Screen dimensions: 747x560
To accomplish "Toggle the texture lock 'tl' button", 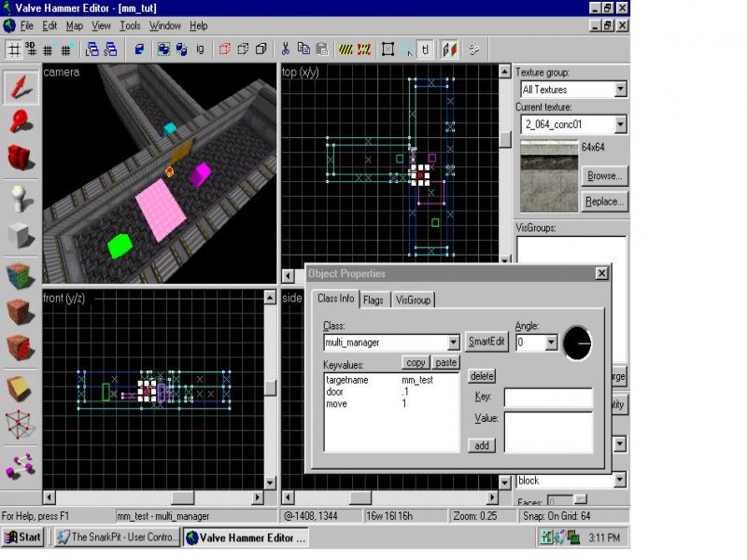I will [426, 49].
